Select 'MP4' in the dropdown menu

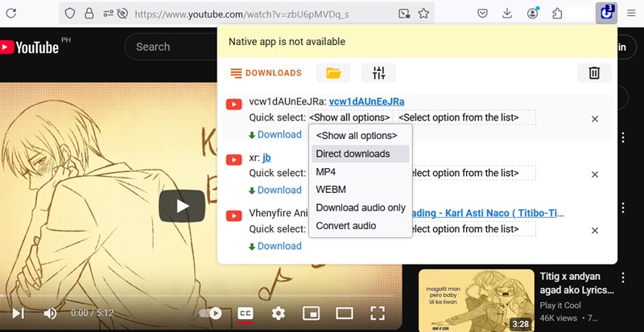tap(361, 172)
